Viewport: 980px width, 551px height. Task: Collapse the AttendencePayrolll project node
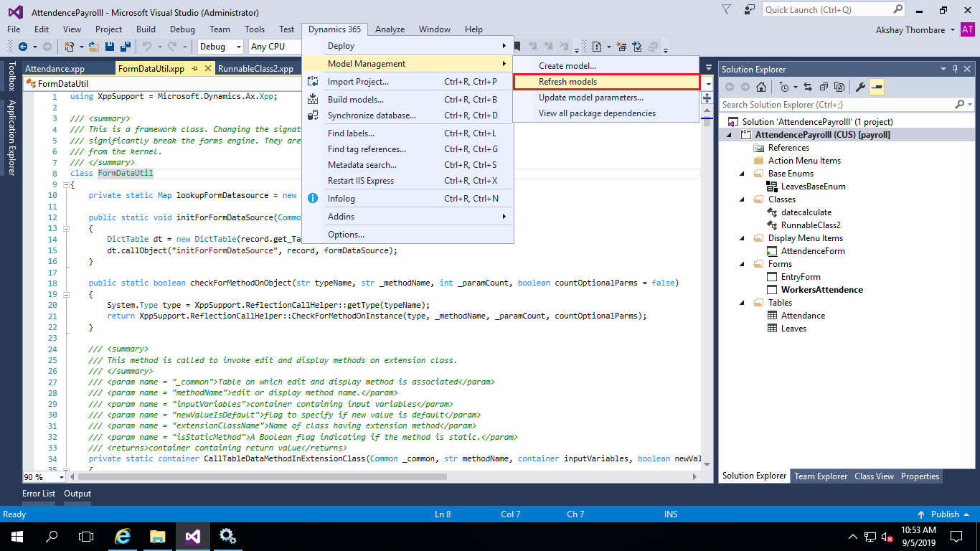point(730,135)
